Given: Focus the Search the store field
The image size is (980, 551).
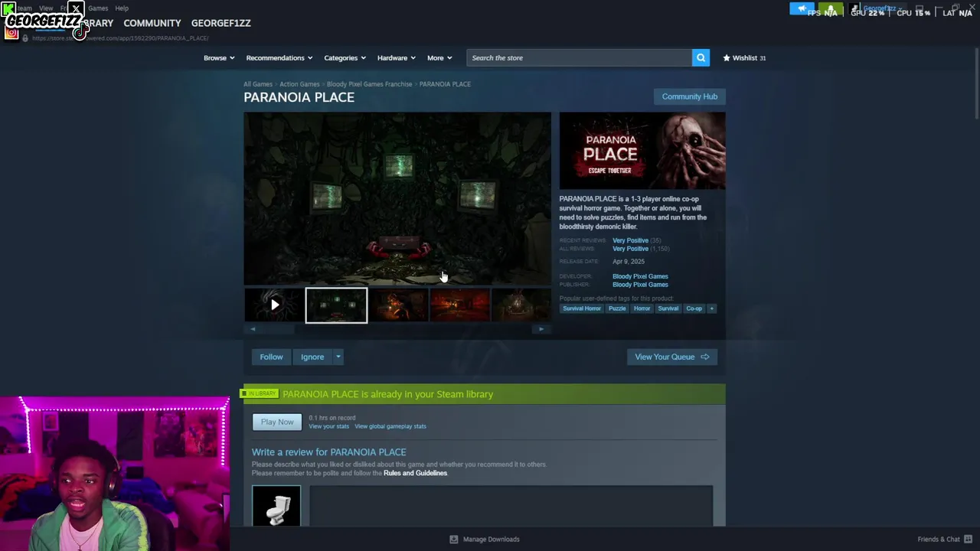Looking at the screenshot, I should 579,57.
